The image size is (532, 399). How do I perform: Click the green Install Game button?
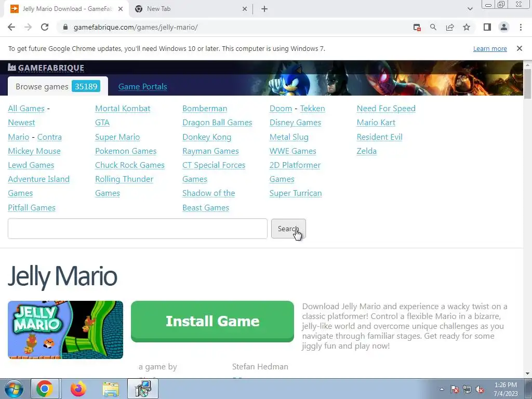tap(212, 321)
